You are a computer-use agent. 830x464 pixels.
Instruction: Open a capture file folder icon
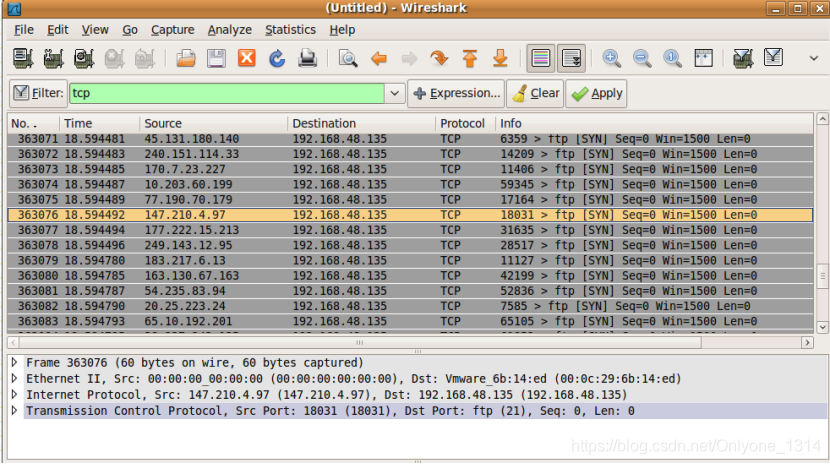point(186,58)
